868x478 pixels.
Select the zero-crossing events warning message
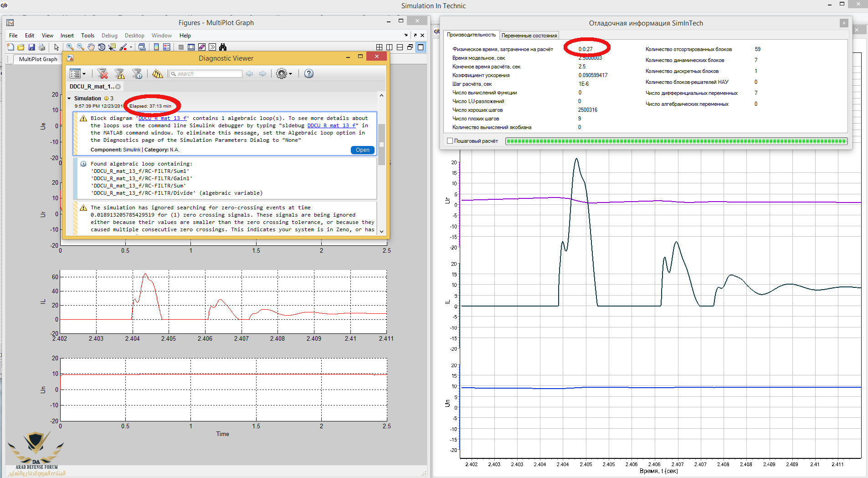pos(225,218)
